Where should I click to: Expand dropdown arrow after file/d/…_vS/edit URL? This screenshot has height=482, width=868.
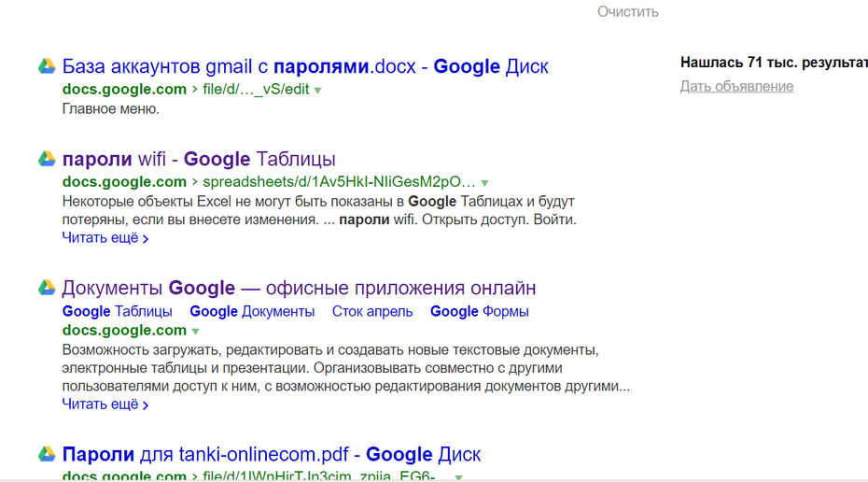tap(317, 91)
